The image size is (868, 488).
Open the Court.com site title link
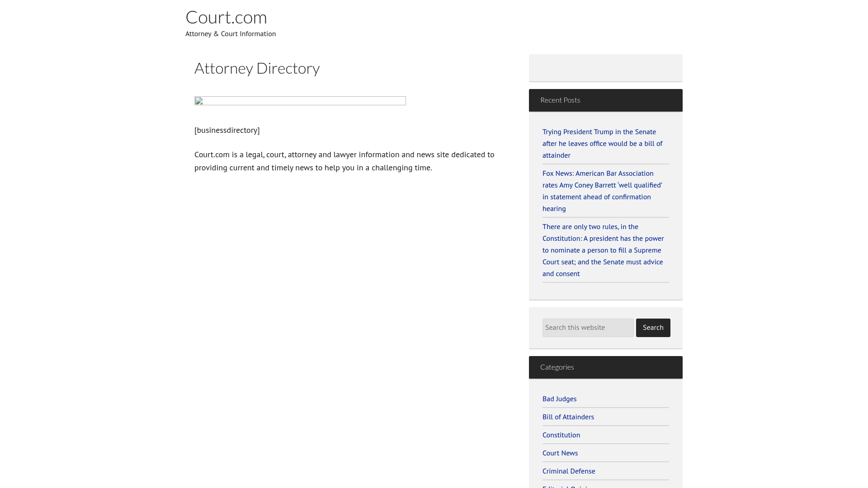pyautogui.click(x=226, y=18)
